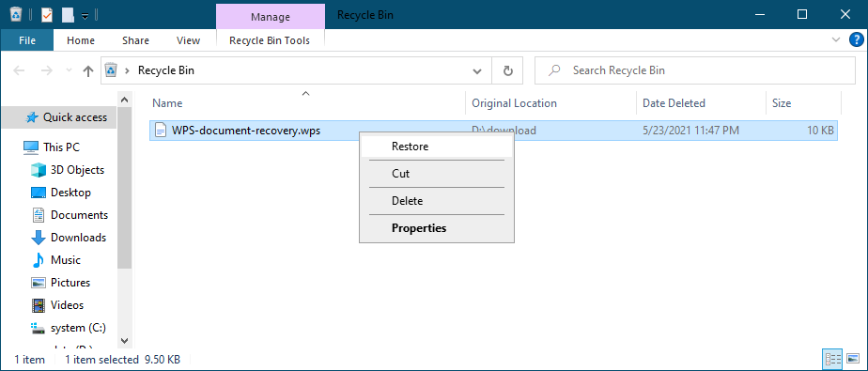
Task: Click the system (C:) drive icon
Action: tap(38, 328)
